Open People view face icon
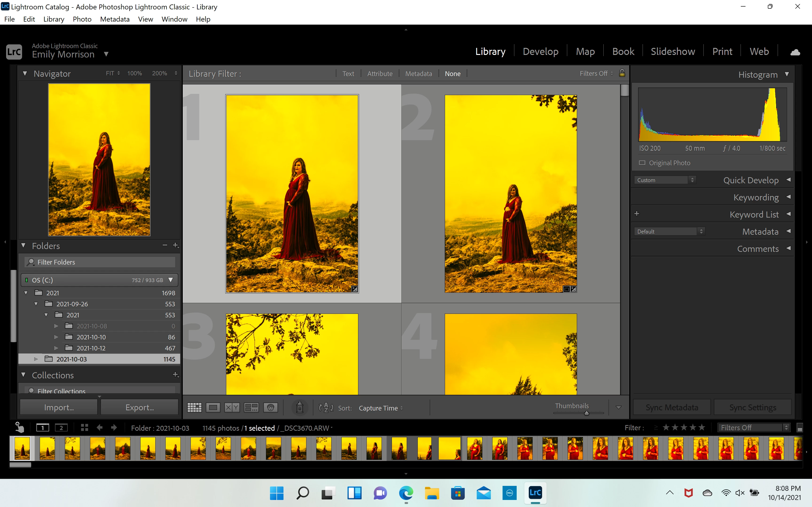 coord(270,408)
